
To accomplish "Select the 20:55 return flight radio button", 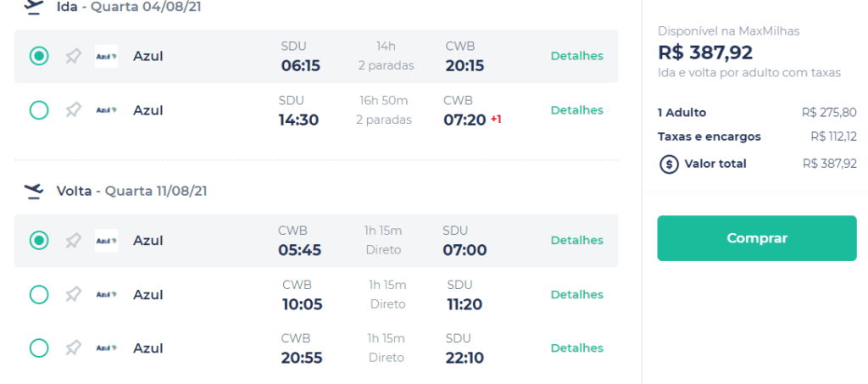I will [39, 348].
